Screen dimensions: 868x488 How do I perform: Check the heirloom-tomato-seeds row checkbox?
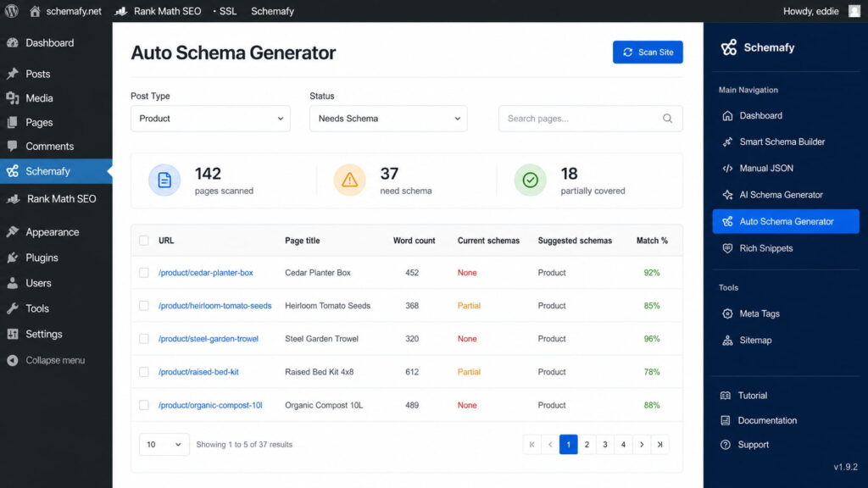(144, 305)
